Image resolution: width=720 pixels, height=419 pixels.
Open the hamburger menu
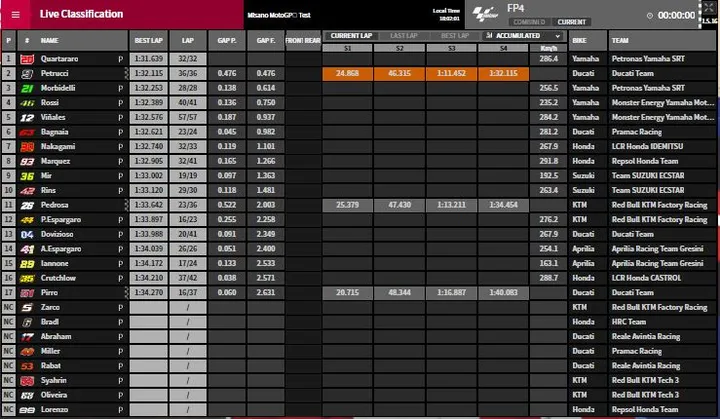tap(16, 15)
